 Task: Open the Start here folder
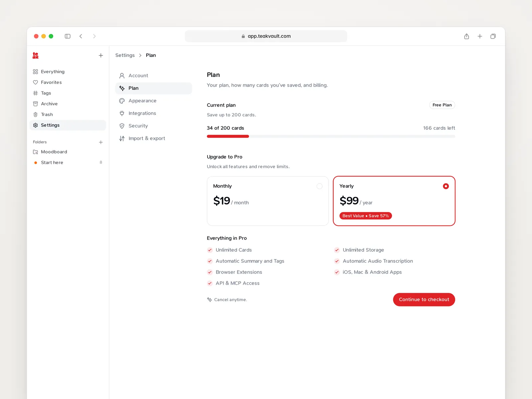68,163
